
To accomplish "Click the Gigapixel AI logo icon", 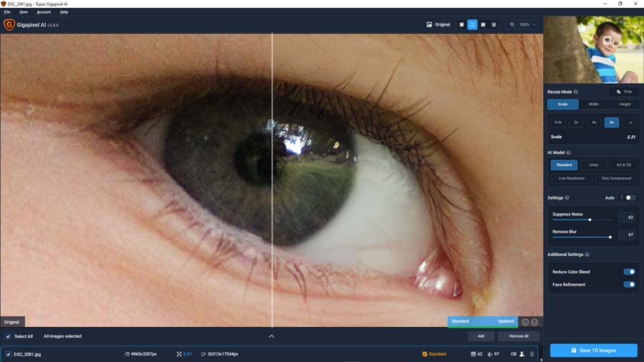I will click(9, 24).
